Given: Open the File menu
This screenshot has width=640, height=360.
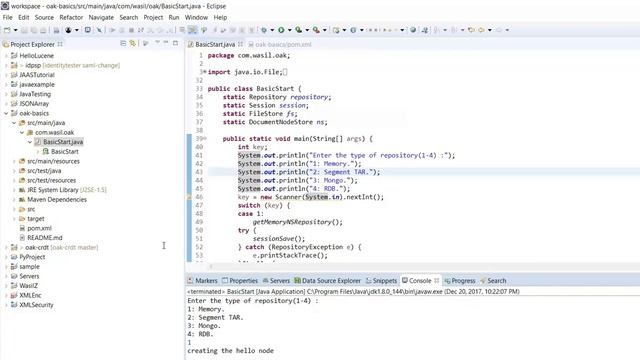Looking at the screenshot, I should [7, 18].
